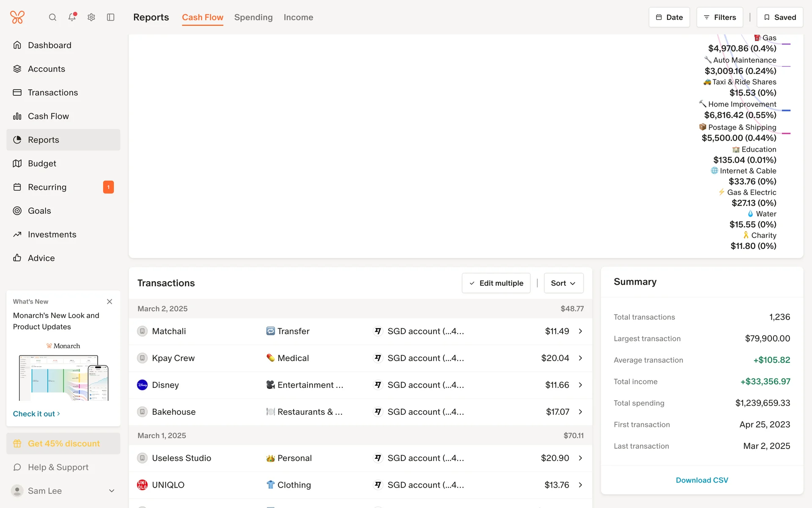Open the Matchali transaction chevron
Screen dimensions: 812x508
[x=580, y=331]
